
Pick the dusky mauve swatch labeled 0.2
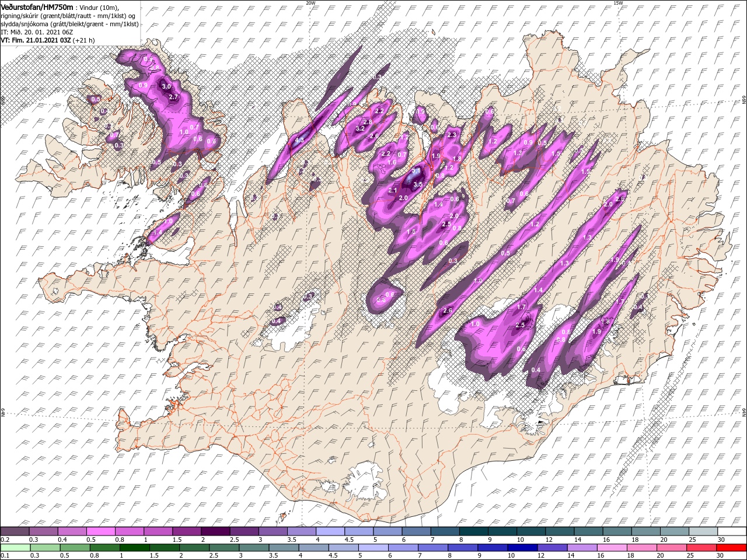coord(15,531)
